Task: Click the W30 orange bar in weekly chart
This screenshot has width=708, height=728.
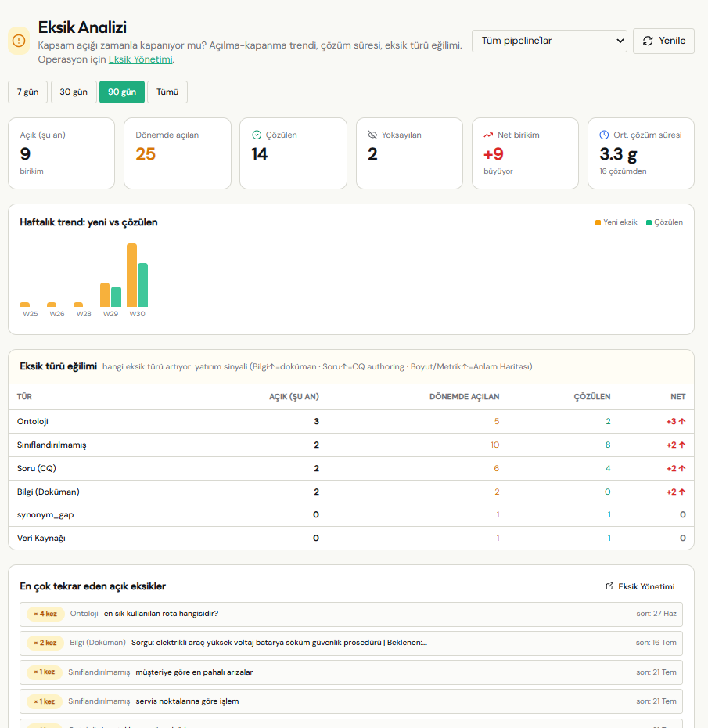Action: point(131,275)
